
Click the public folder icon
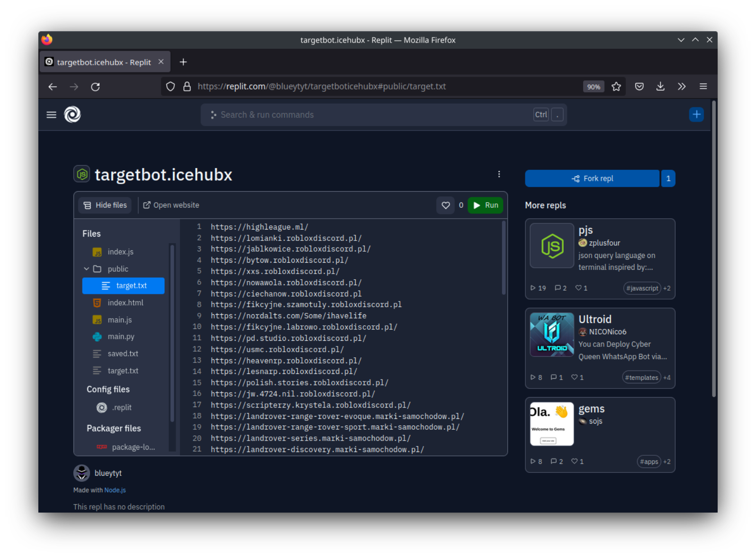tap(97, 269)
